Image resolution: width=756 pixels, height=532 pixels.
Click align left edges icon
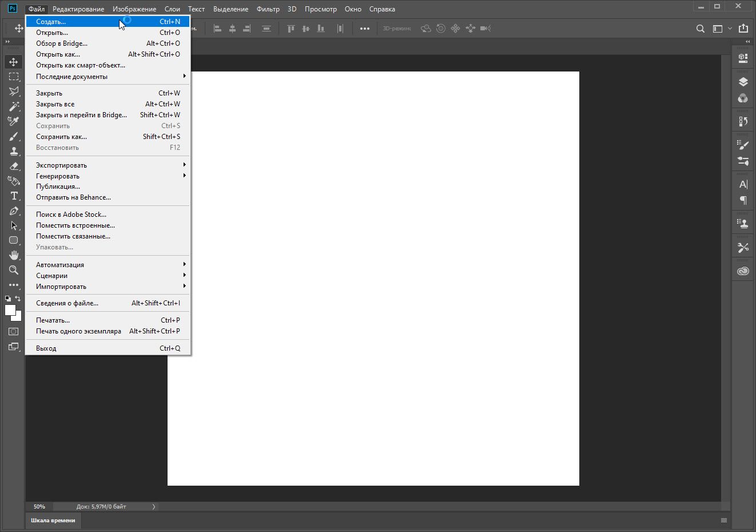[x=217, y=29]
